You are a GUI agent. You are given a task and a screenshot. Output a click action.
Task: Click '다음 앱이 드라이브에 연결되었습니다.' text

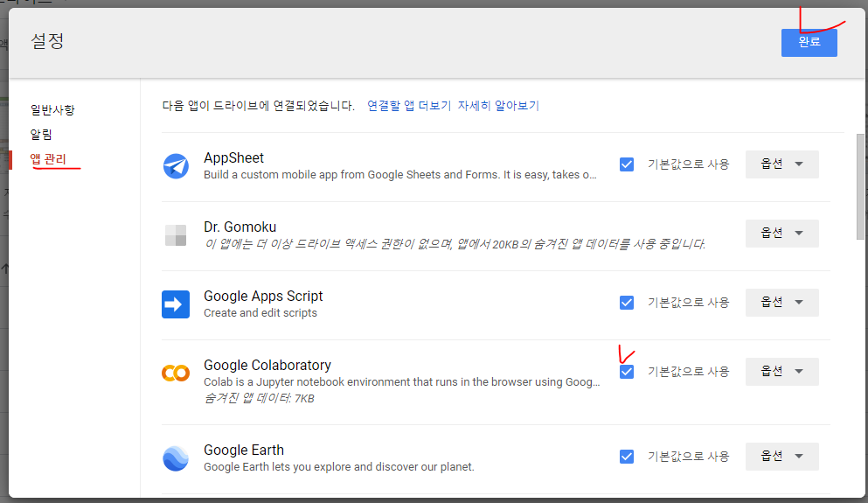pyautogui.click(x=259, y=106)
